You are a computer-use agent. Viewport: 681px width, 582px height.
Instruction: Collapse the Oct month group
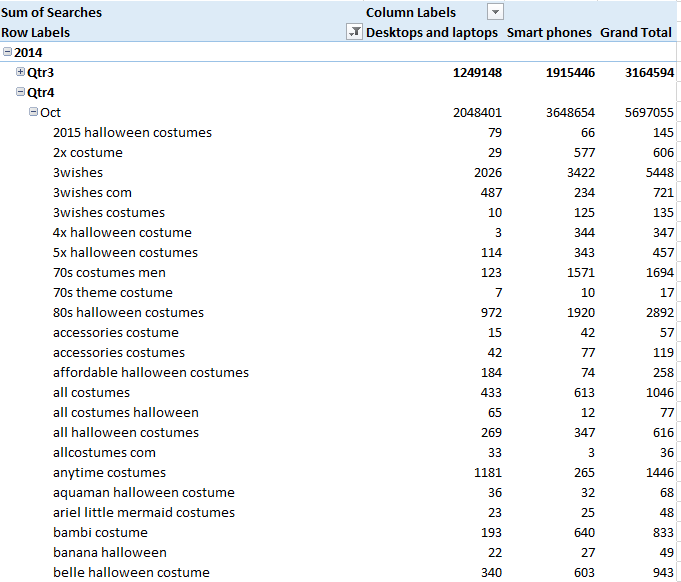tap(33, 112)
